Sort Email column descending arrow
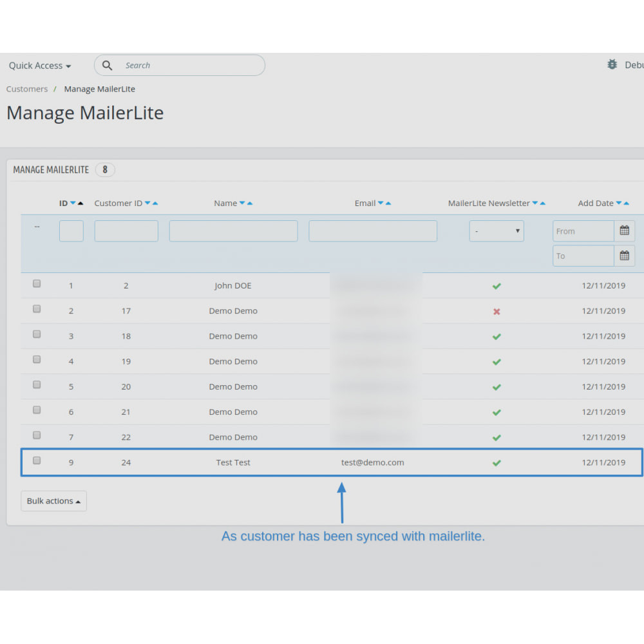Viewport: 644px width, 644px height. tap(381, 203)
